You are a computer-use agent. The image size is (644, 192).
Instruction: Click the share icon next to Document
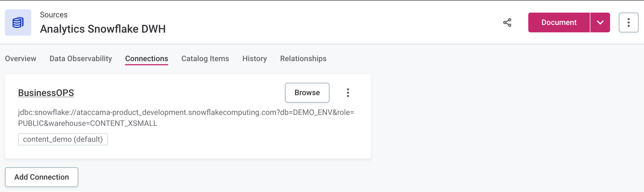[x=508, y=22]
